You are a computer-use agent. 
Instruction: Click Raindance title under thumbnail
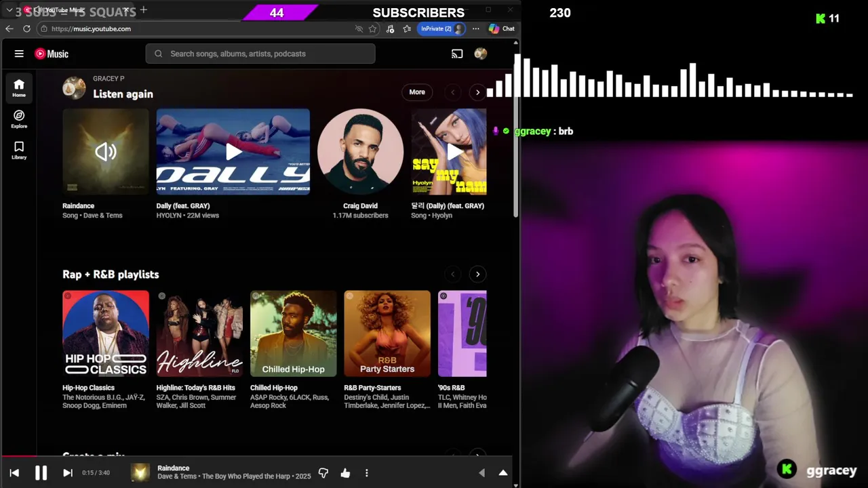[78, 206]
